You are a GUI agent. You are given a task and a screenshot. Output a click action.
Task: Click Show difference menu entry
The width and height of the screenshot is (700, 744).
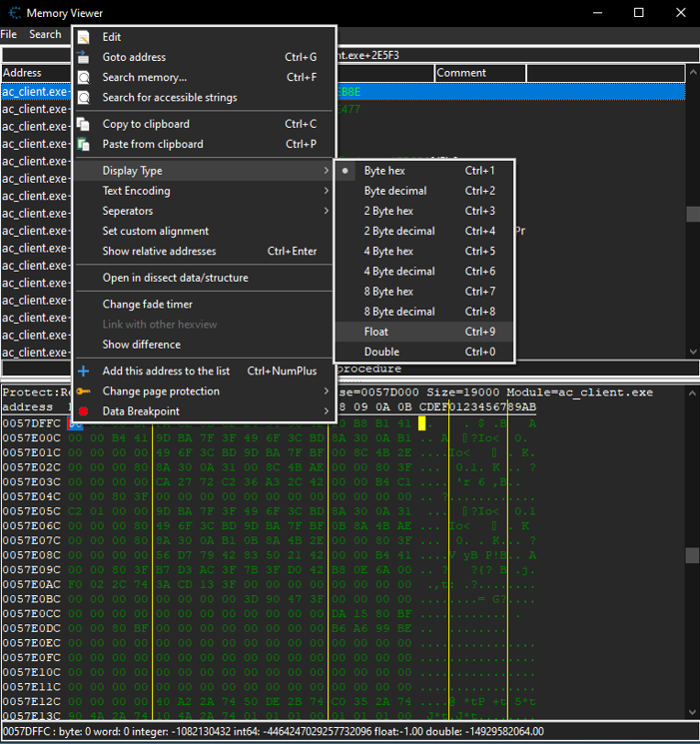141,345
